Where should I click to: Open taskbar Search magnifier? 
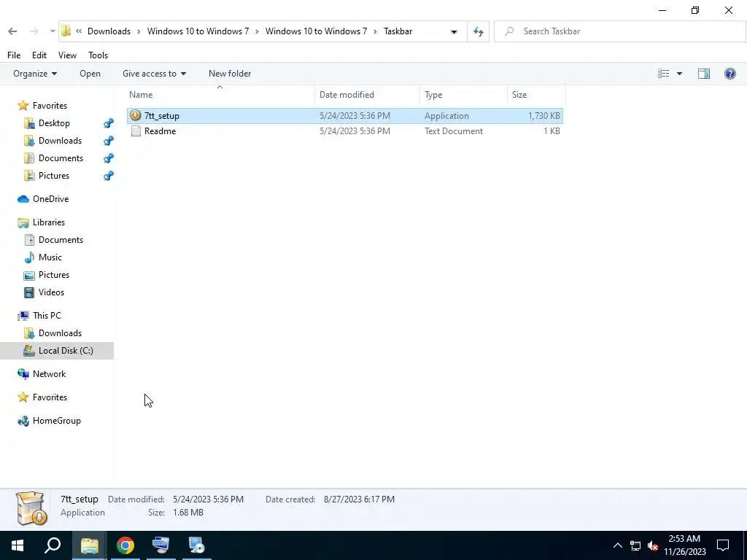(x=53, y=545)
